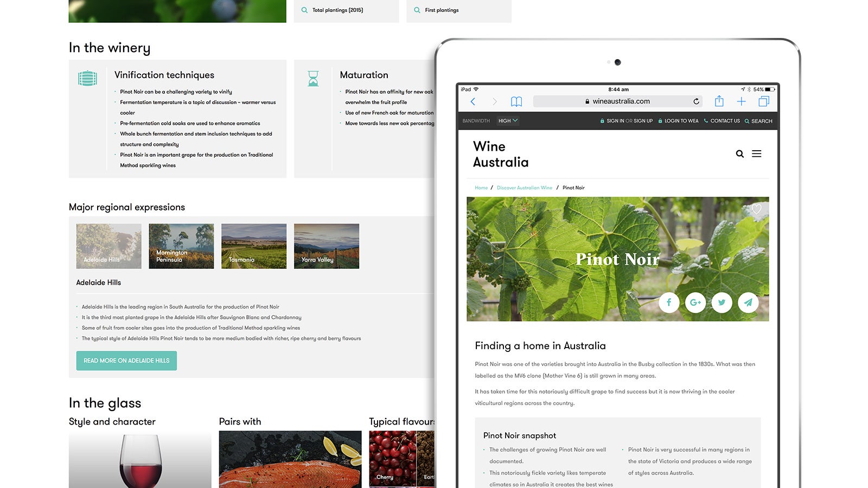
Task: Open Safari bookmarks on the iPad
Action: point(516,101)
